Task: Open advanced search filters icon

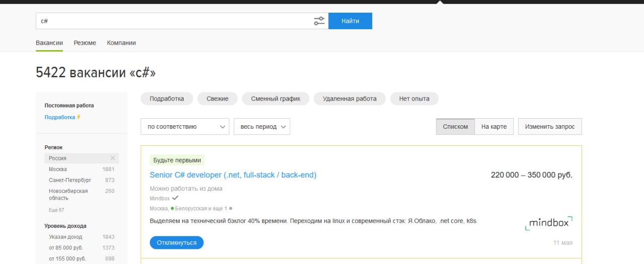Action: [x=319, y=21]
